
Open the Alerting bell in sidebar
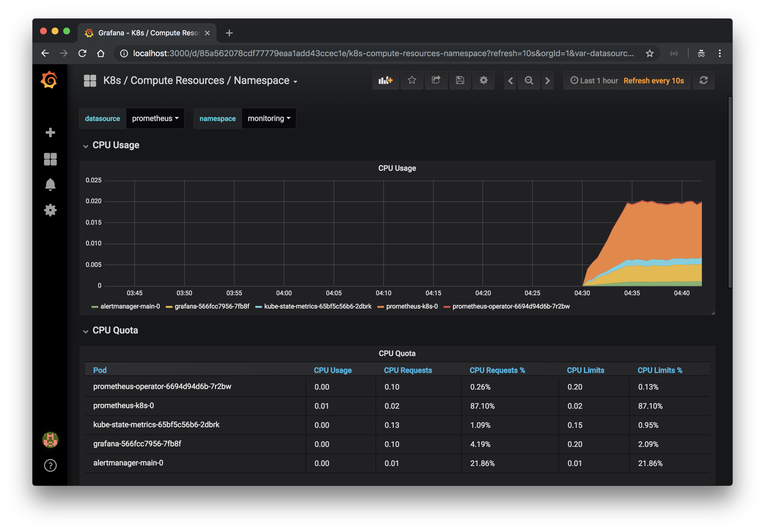(x=50, y=185)
